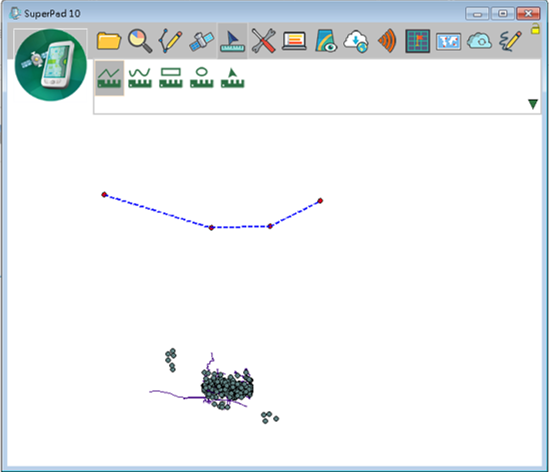Open the layer visibility eye icon
Screen dimensions: 549x472
pyautogui.click(x=326, y=41)
